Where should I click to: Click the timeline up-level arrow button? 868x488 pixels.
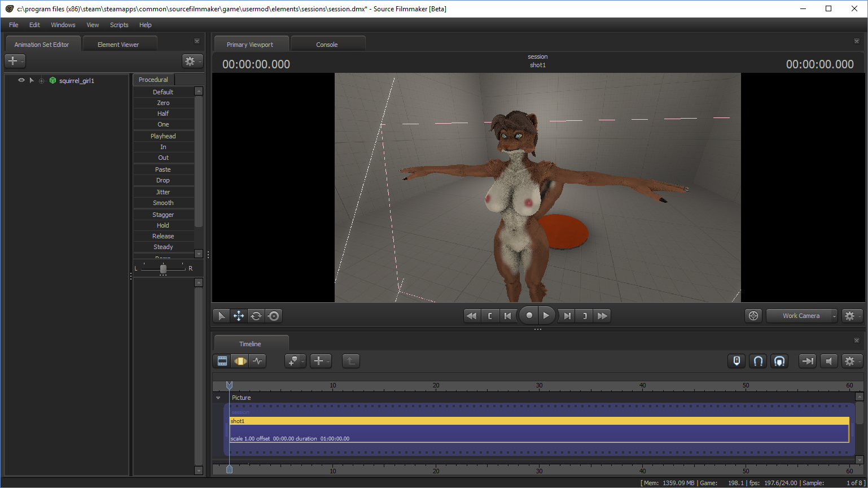point(350,361)
